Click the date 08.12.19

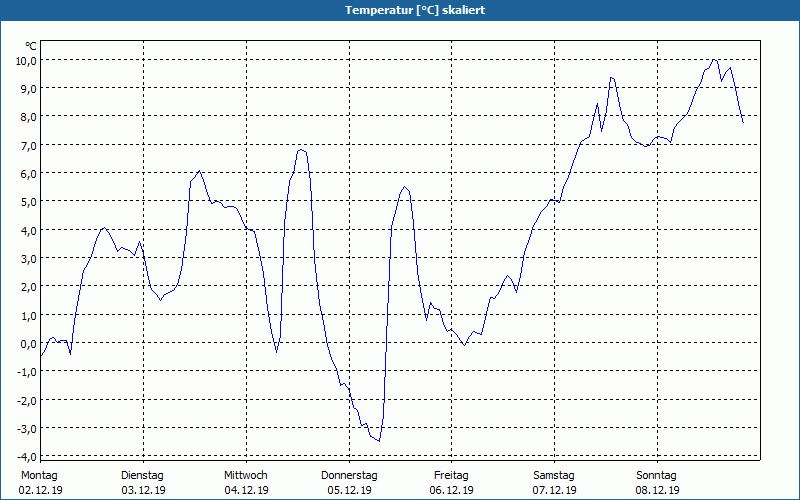658,490
